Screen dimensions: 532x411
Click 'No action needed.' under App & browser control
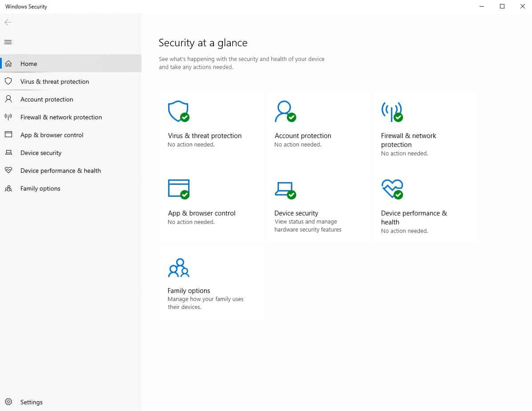[x=191, y=222]
